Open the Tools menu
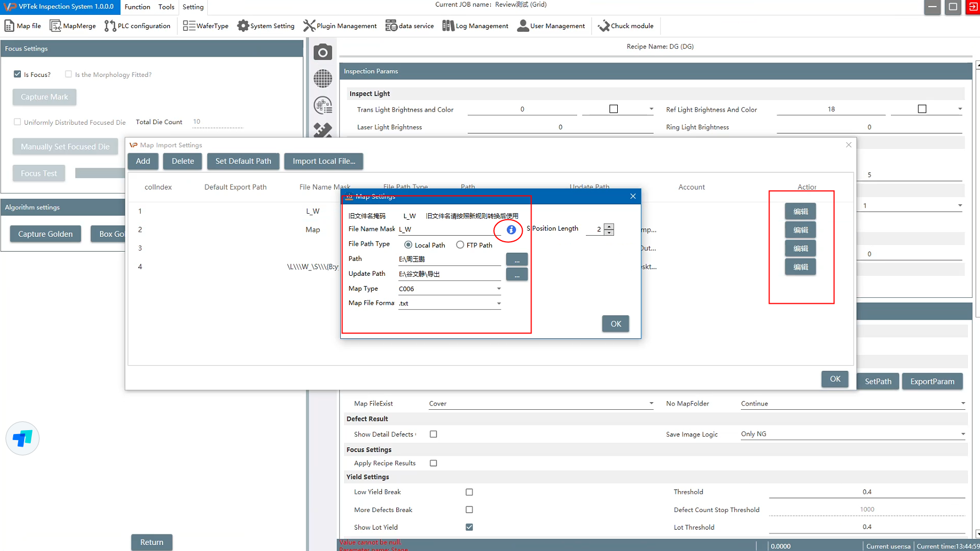This screenshot has height=551, width=980. [x=166, y=7]
